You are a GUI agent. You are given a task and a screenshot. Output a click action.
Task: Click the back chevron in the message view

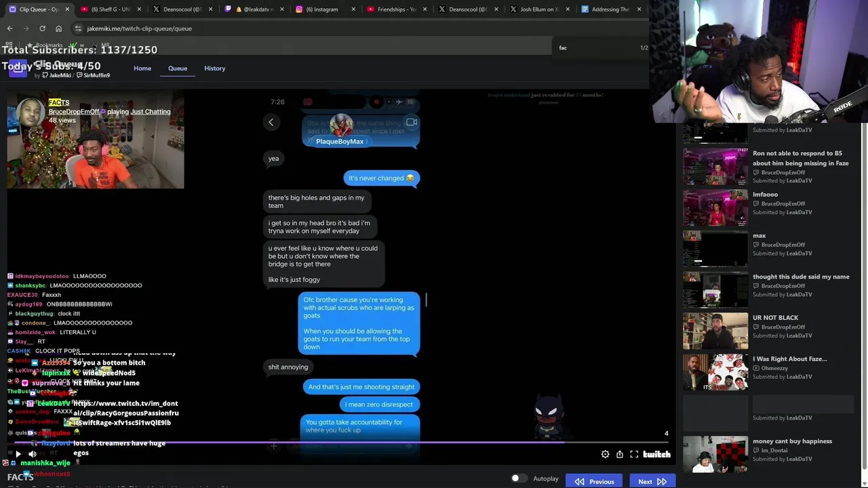(271, 122)
